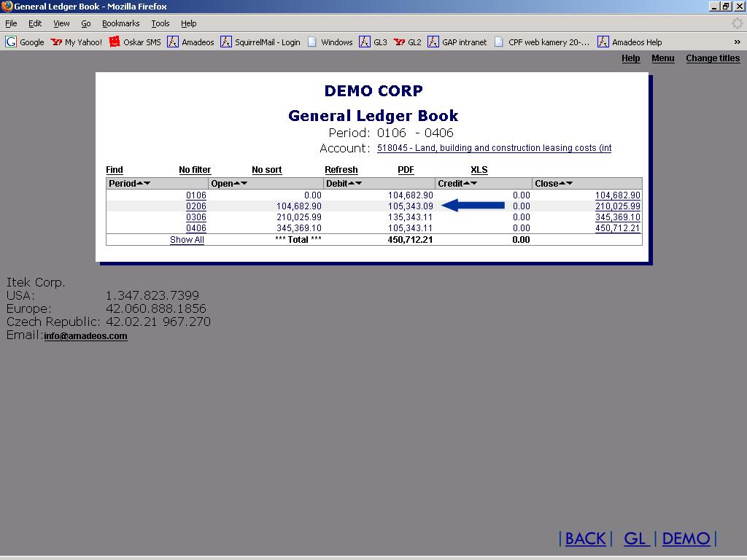Click the No filter link
This screenshot has height=560, width=747.
click(195, 169)
